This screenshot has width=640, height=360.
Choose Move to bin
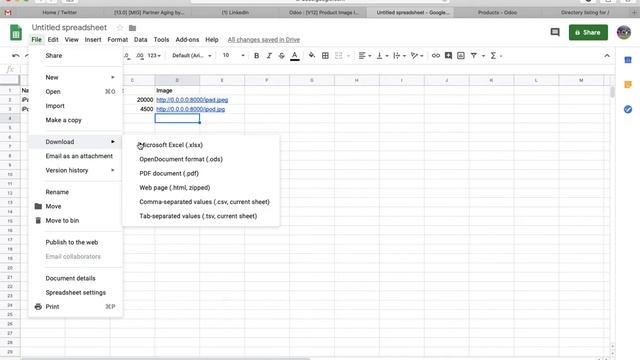pyautogui.click(x=76, y=220)
